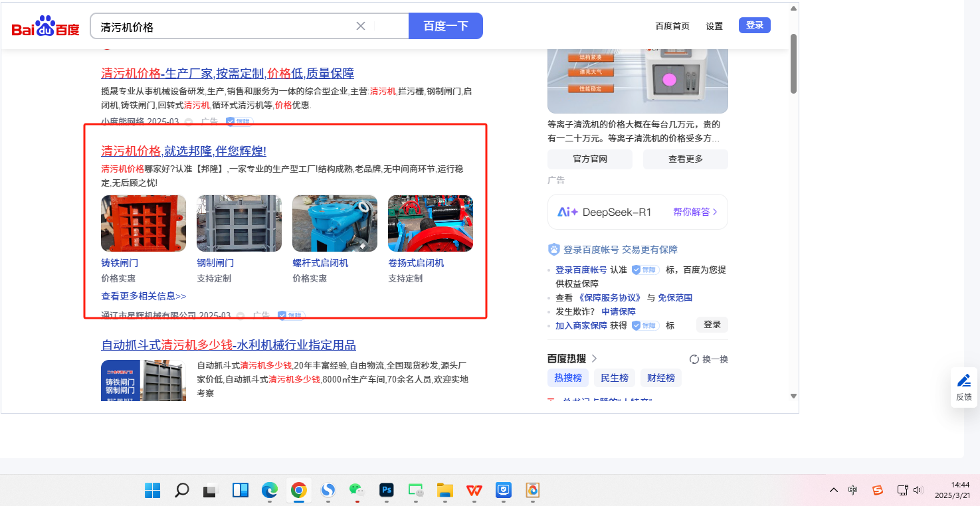The width and height of the screenshot is (980, 506).
Task: Click the gray 登录 button in sidebar
Action: point(712,325)
